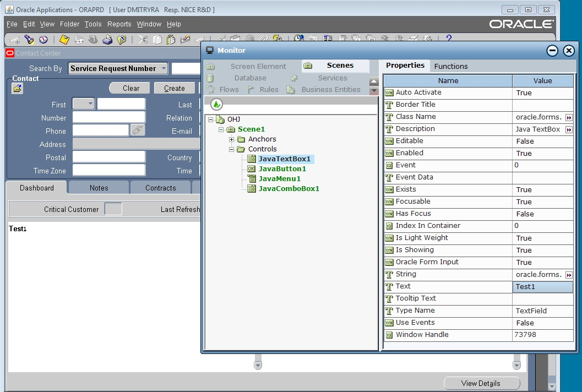Screen dimensions: 582x392
Task: Click the Text property value Test1
Action: coord(543,287)
